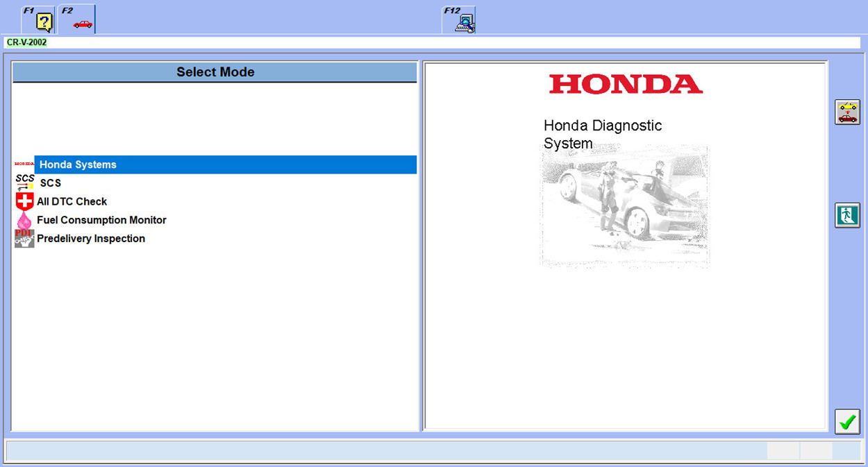Screen dimensions: 868x467
Task: Click the Honda Diagnostic System title text
Action: pyautogui.click(x=603, y=135)
